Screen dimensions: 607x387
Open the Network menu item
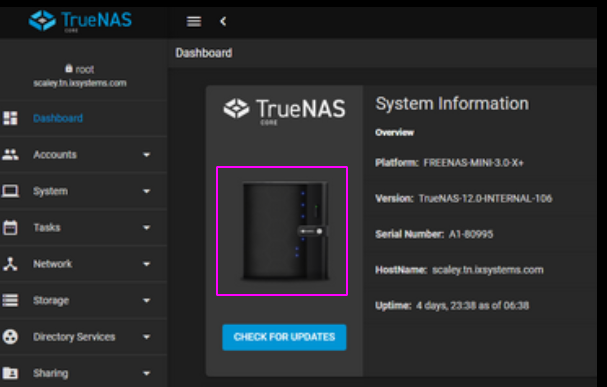tap(83, 264)
